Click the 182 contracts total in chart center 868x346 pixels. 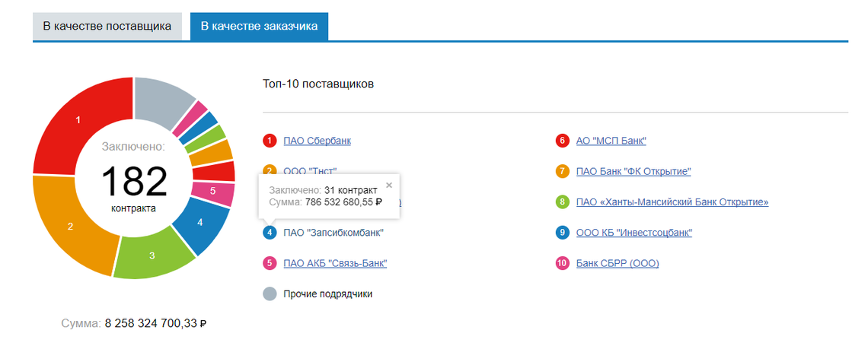point(133,181)
